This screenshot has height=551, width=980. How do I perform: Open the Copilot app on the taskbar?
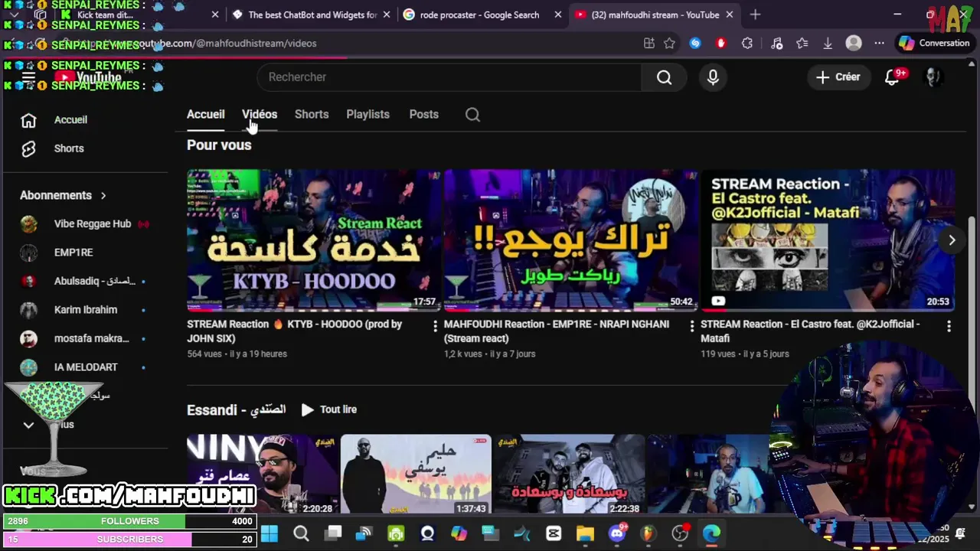[x=459, y=533]
